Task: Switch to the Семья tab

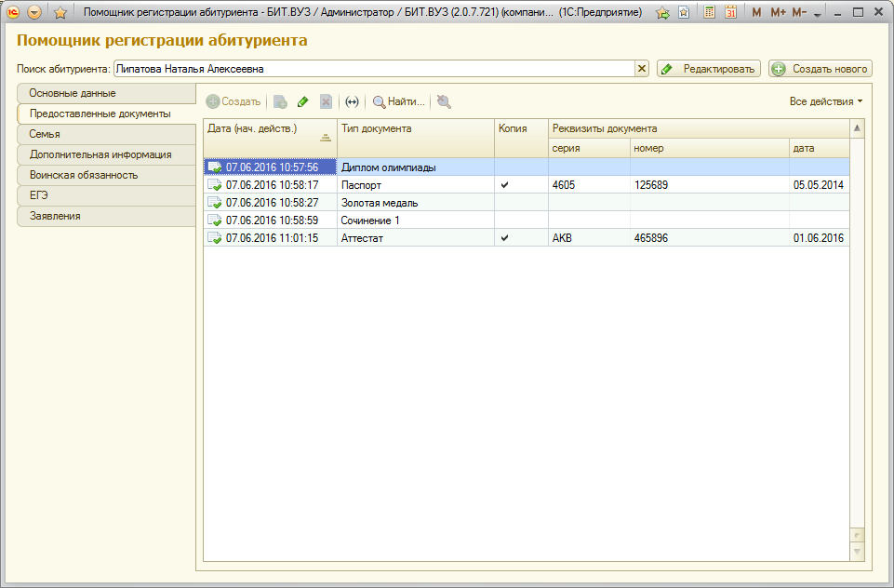Action: tap(107, 134)
